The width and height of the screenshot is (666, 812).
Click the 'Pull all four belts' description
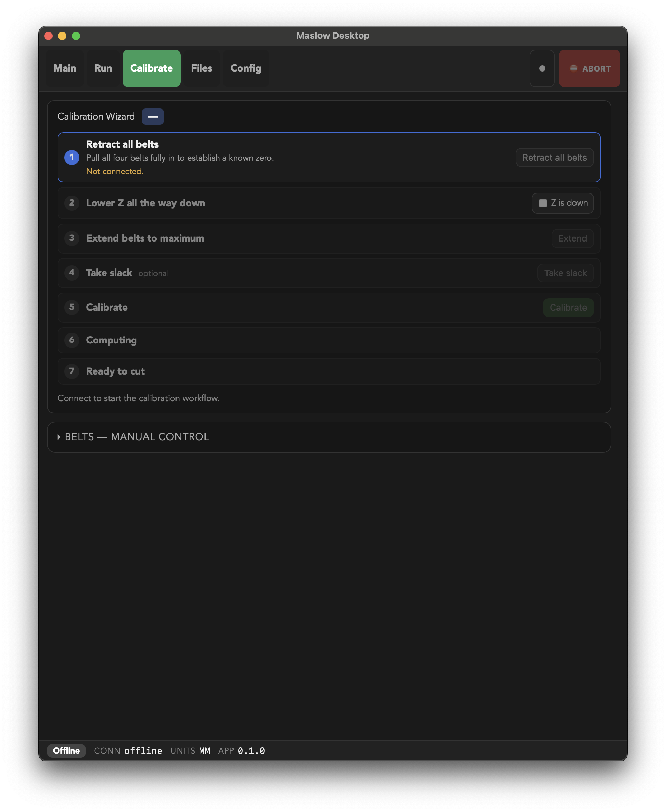(180, 158)
